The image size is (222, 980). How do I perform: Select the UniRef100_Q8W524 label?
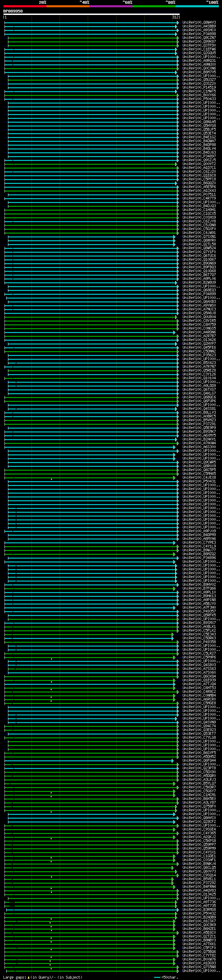point(199,248)
